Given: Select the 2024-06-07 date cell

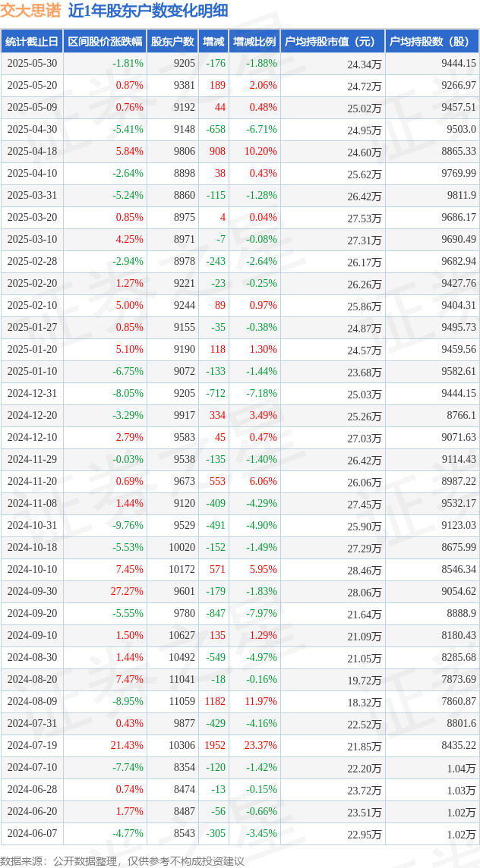Looking at the screenshot, I should coord(31,832).
